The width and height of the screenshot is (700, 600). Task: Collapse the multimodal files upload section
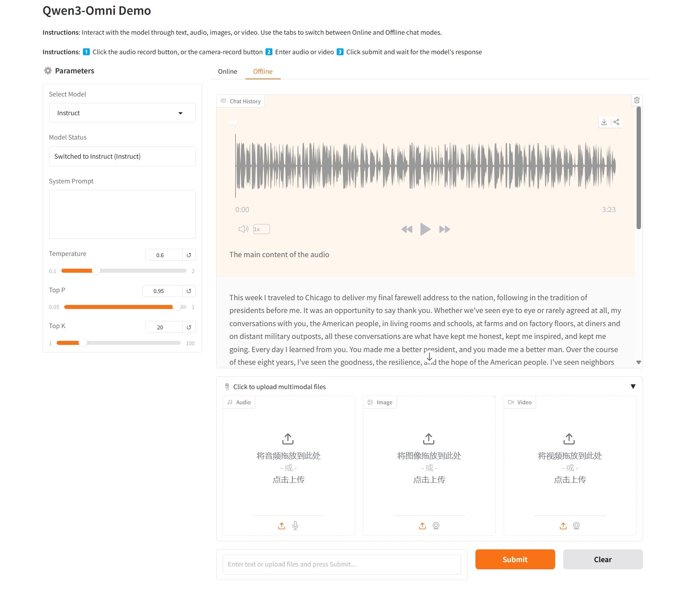tap(633, 387)
